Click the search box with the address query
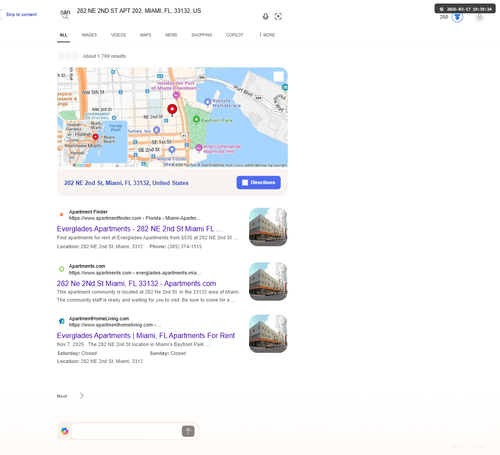The image size is (500, 455). [x=167, y=11]
